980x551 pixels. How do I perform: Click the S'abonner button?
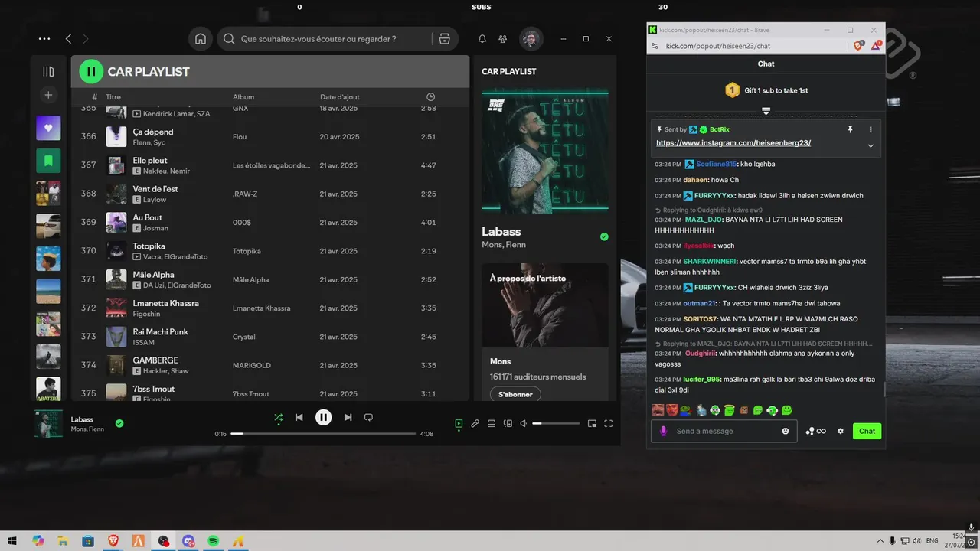click(x=515, y=394)
